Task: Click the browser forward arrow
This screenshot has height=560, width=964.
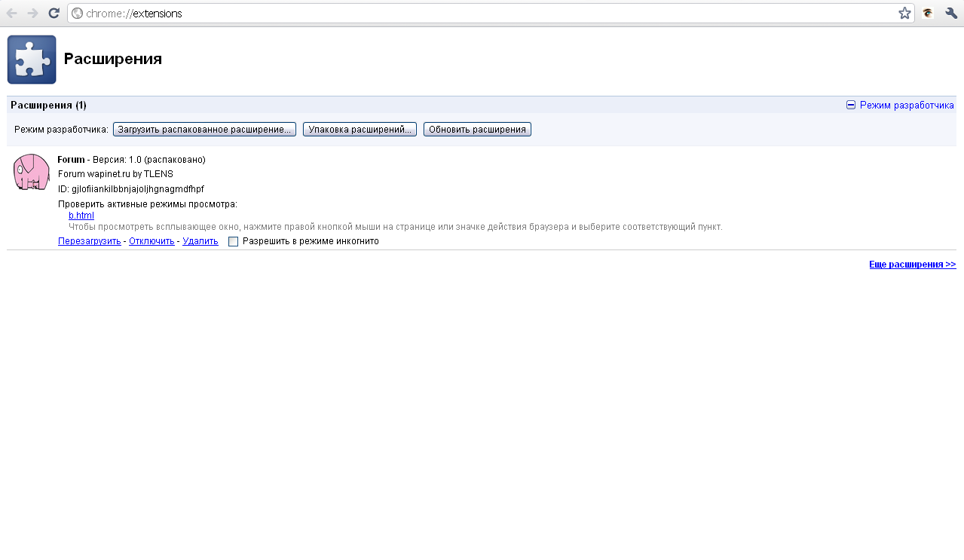Action: 32,13
